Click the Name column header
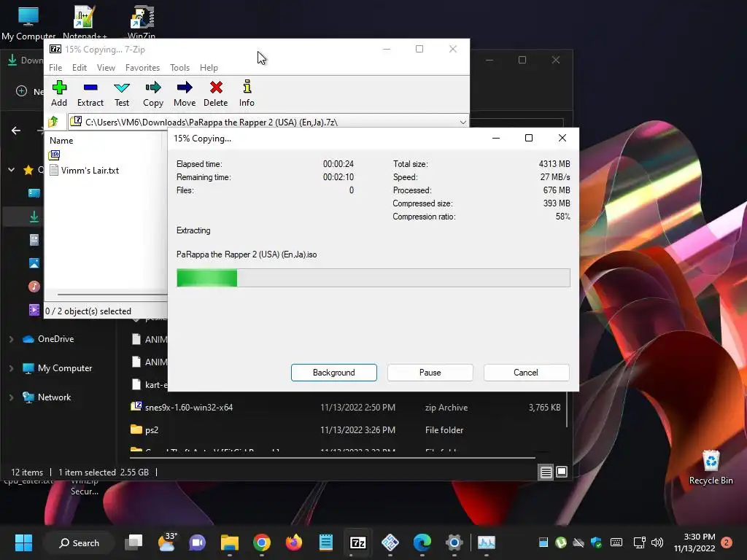 [61, 141]
